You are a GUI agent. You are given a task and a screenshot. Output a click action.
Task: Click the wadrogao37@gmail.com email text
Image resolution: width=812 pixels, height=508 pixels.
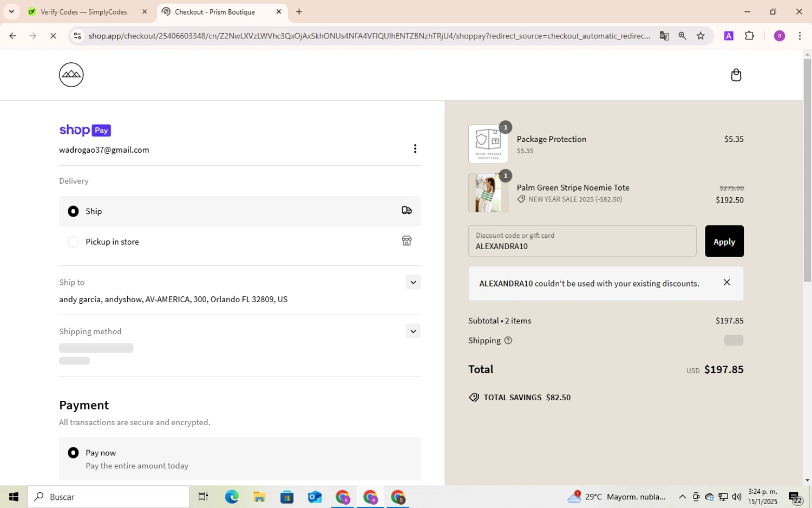pyautogui.click(x=104, y=149)
